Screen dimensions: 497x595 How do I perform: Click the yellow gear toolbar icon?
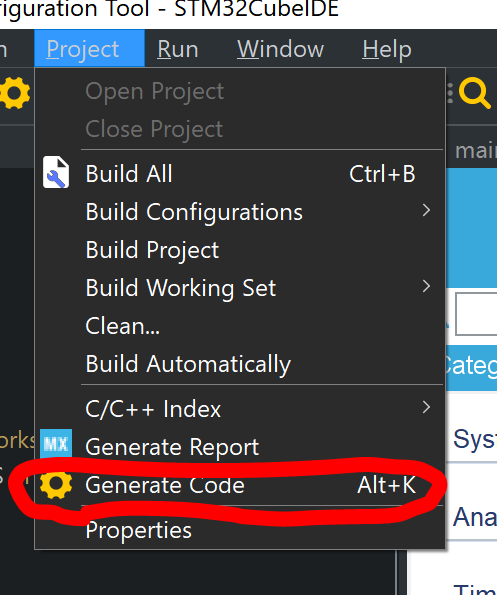coord(14,93)
